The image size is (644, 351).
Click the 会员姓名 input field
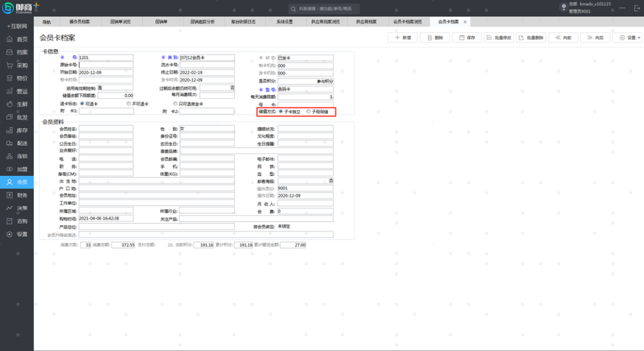tap(106, 129)
